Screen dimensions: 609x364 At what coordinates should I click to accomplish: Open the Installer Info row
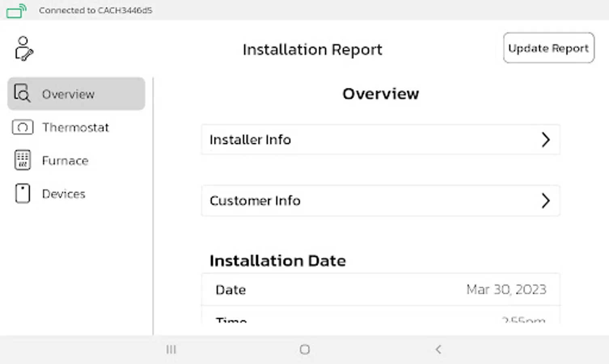tap(380, 140)
